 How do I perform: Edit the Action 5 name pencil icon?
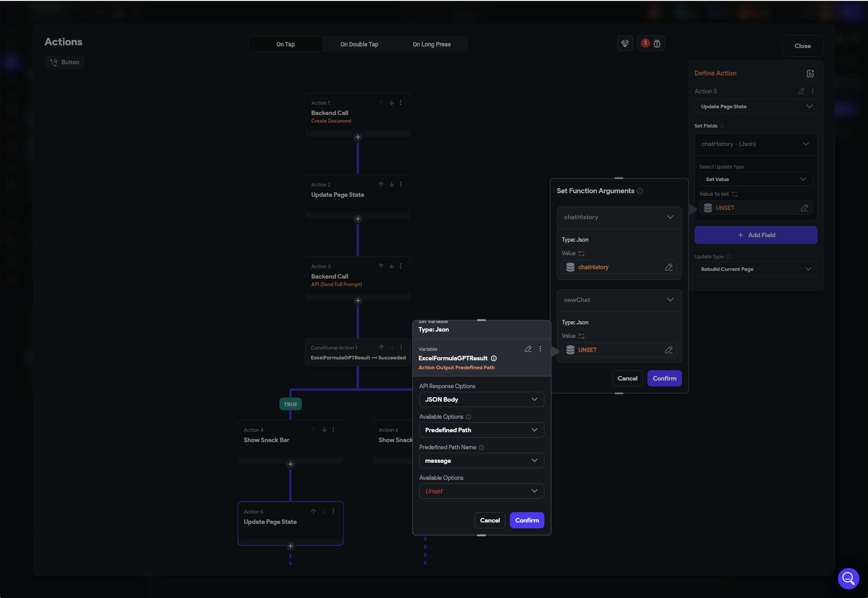point(801,91)
